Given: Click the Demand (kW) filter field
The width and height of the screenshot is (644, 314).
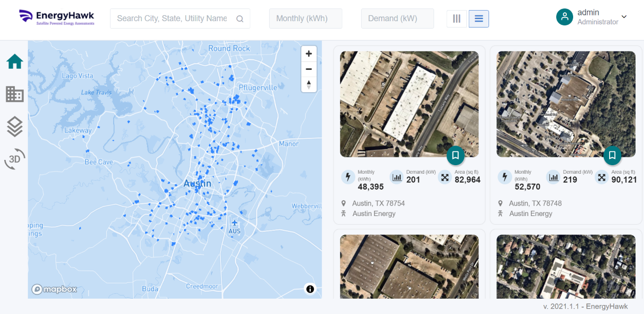Looking at the screenshot, I should pos(398,19).
